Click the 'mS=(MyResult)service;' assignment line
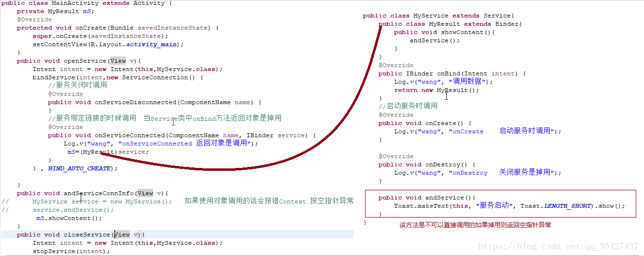 pyautogui.click(x=108, y=152)
